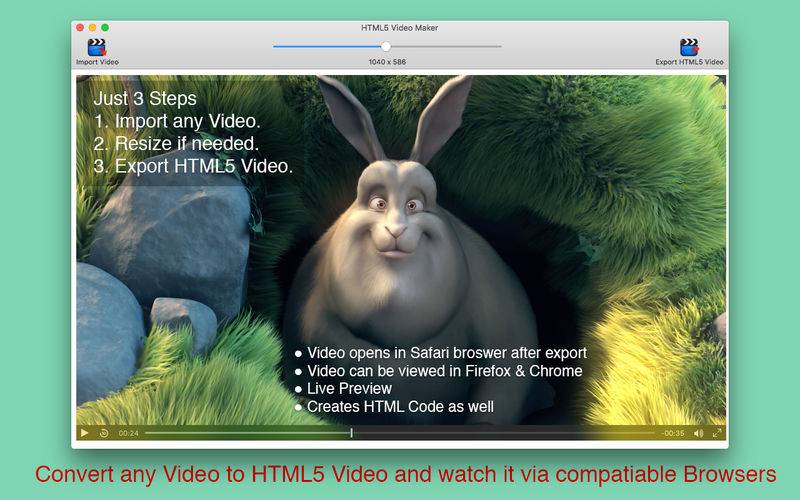Minimize the window with the yellow button

pos(92,28)
